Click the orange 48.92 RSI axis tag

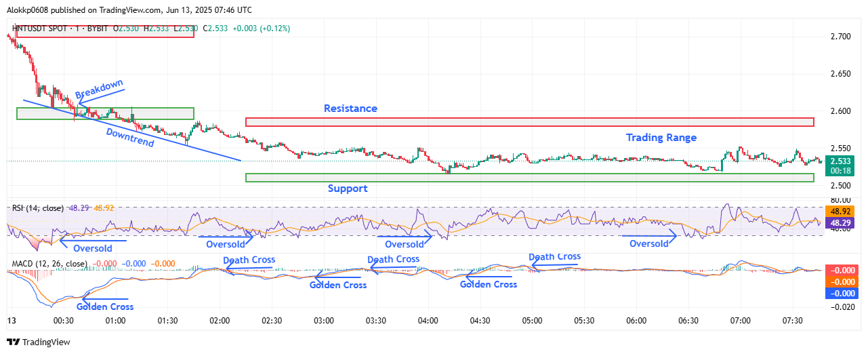[839, 212]
